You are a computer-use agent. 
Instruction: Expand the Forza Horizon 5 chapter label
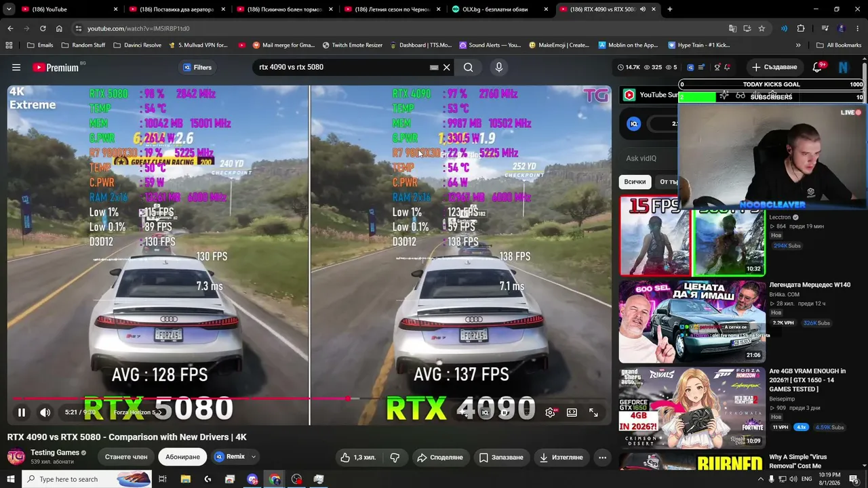tap(137, 412)
